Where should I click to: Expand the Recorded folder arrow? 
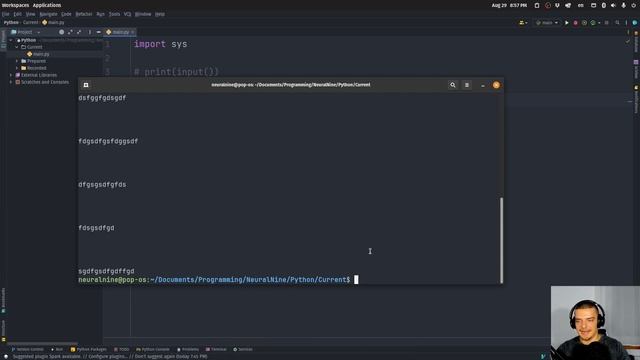coord(17,68)
